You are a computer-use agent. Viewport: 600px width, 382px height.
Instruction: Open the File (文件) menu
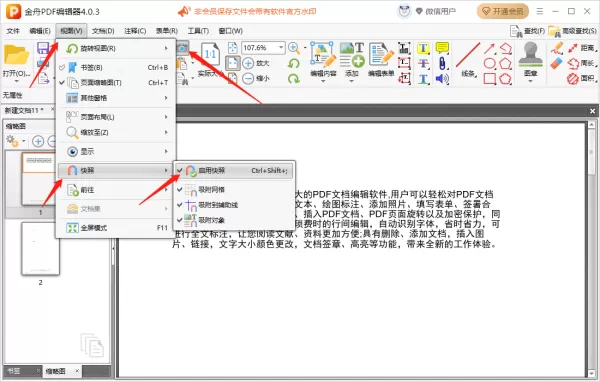click(13, 31)
